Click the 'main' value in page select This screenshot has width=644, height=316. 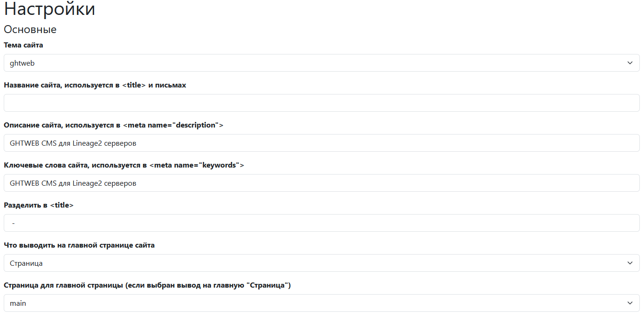pyautogui.click(x=18, y=303)
